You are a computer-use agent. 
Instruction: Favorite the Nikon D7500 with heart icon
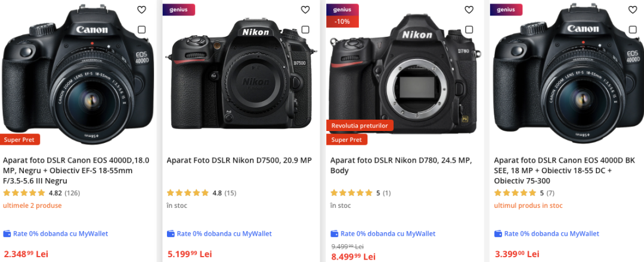click(x=305, y=10)
